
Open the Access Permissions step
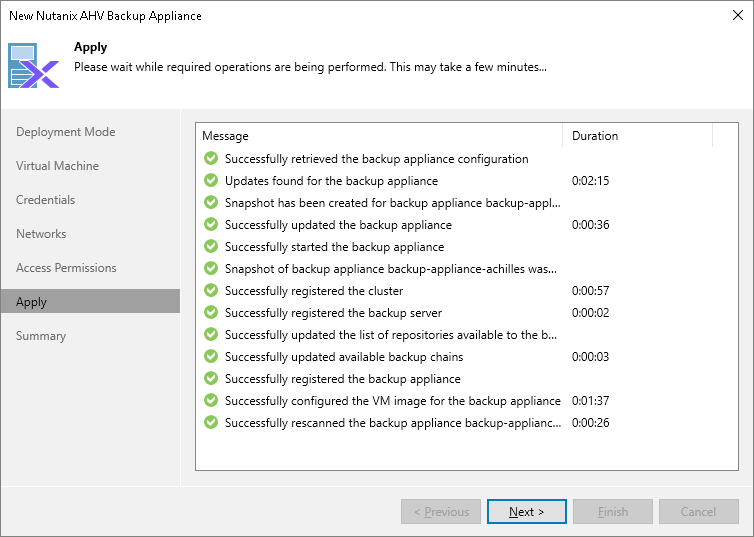66,268
